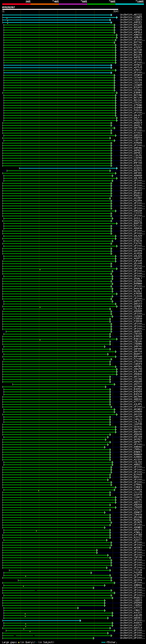Select hit UniRef100_B4FEE7

[x=131, y=58]
